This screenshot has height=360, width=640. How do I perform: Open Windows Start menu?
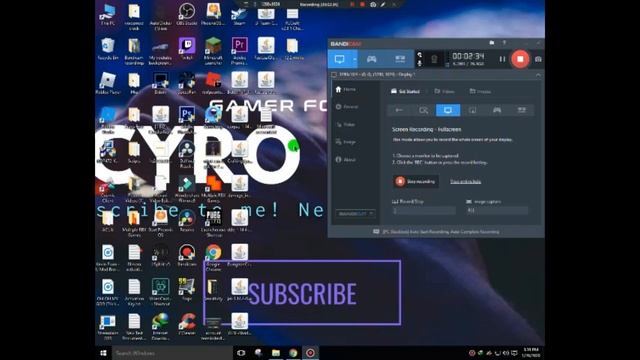coord(103,353)
